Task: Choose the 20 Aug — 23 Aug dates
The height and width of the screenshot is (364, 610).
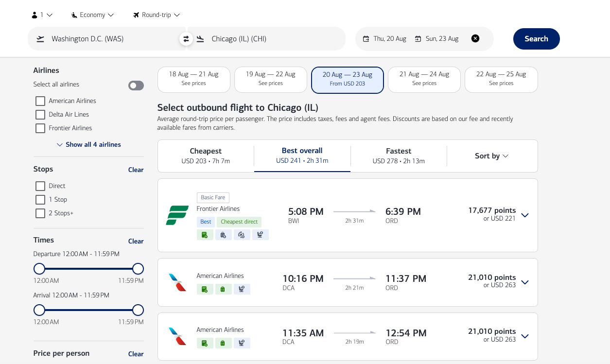Action: click(348, 80)
